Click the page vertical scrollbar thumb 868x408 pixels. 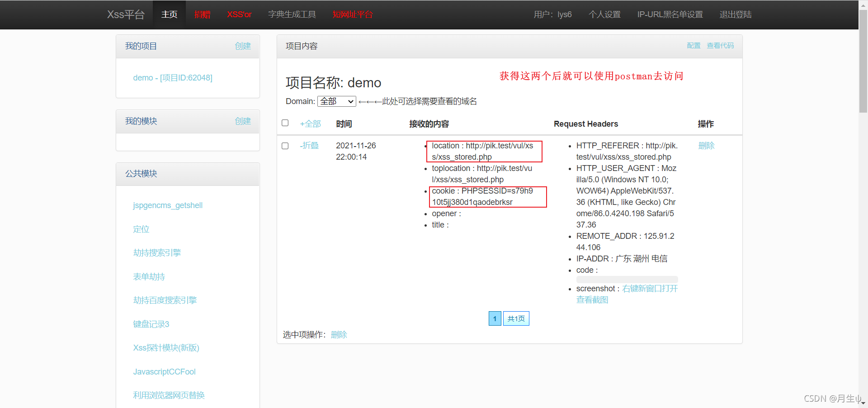tap(863, 61)
